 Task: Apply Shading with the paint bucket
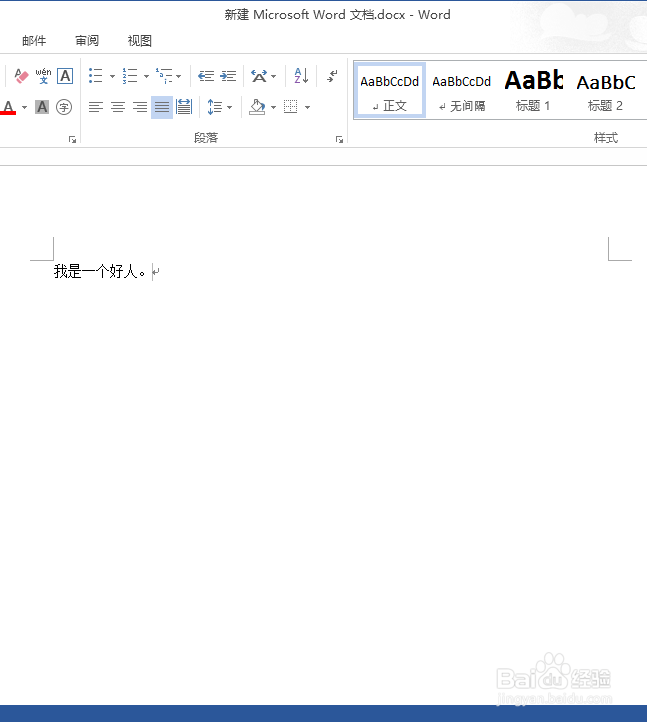click(257, 107)
